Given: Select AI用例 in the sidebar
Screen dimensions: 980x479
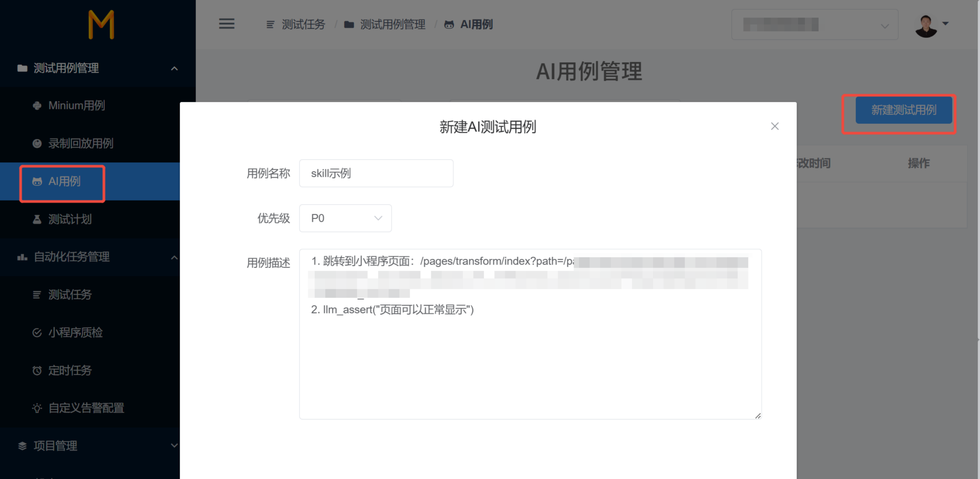Looking at the screenshot, I should pos(64,181).
